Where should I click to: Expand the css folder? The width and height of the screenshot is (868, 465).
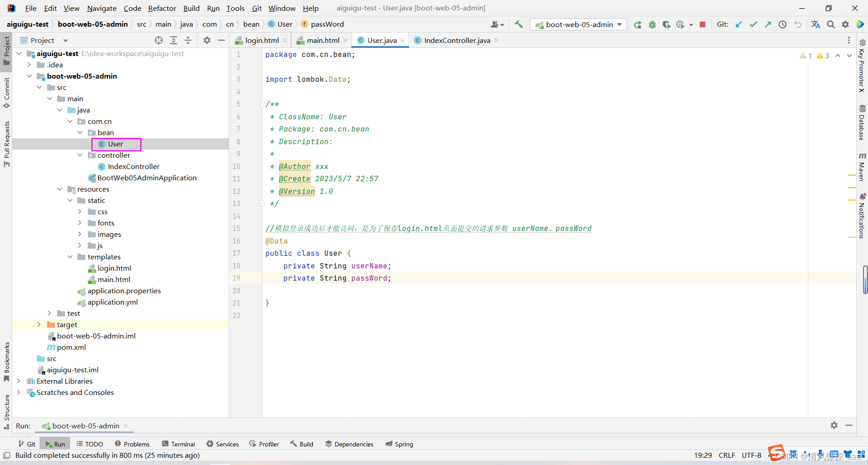point(80,211)
